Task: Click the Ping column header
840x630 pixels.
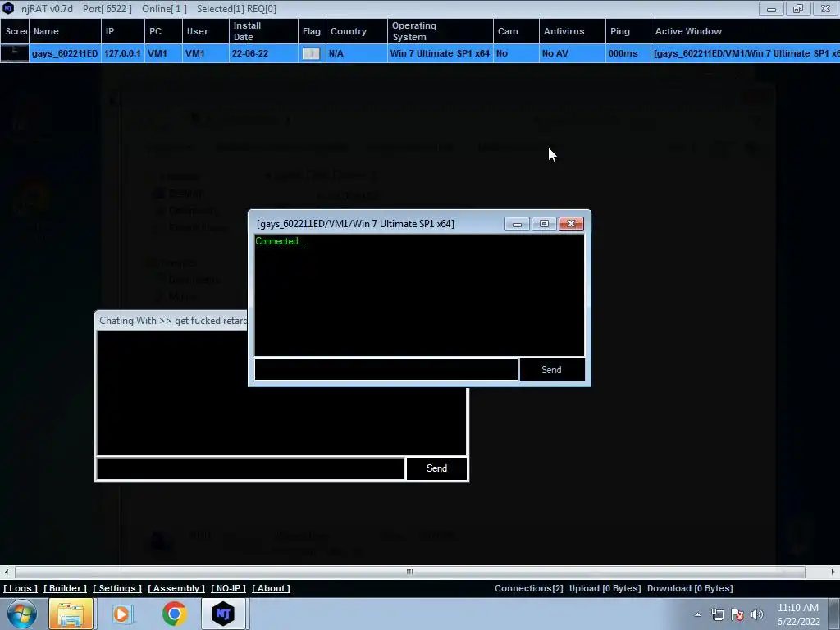Action: point(628,31)
